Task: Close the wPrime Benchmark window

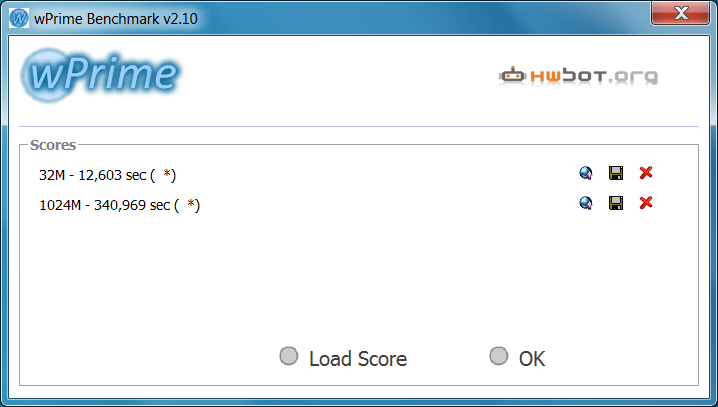Action: click(x=680, y=13)
